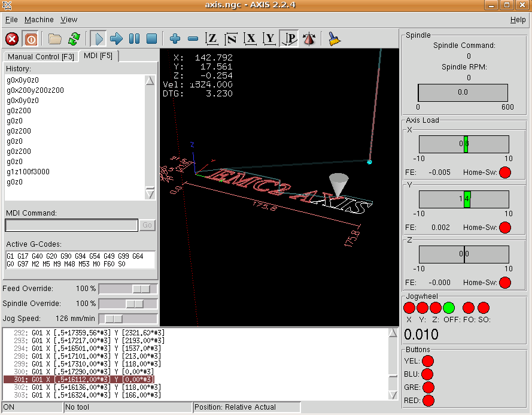The width and height of the screenshot is (532, 415).
Task: Click the GRE button indicator
Action: point(428,387)
